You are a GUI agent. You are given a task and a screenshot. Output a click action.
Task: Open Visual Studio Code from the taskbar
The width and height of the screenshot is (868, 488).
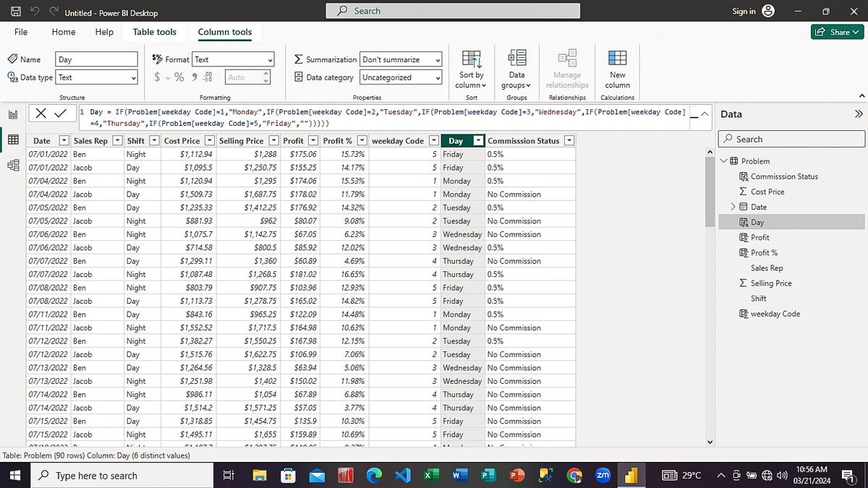pyautogui.click(x=401, y=475)
